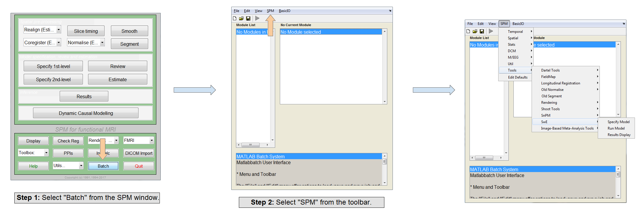Open the Utils... dropdown

(x=81, y=166)
